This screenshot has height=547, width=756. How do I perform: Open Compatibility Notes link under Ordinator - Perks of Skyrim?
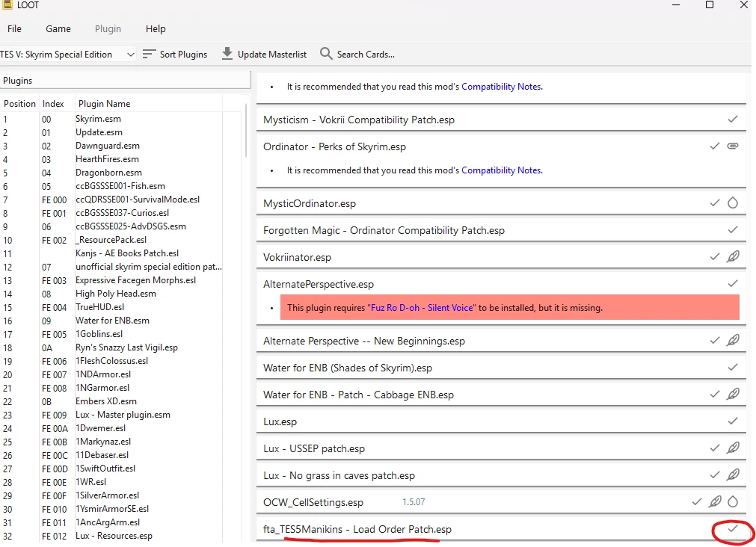502,170
